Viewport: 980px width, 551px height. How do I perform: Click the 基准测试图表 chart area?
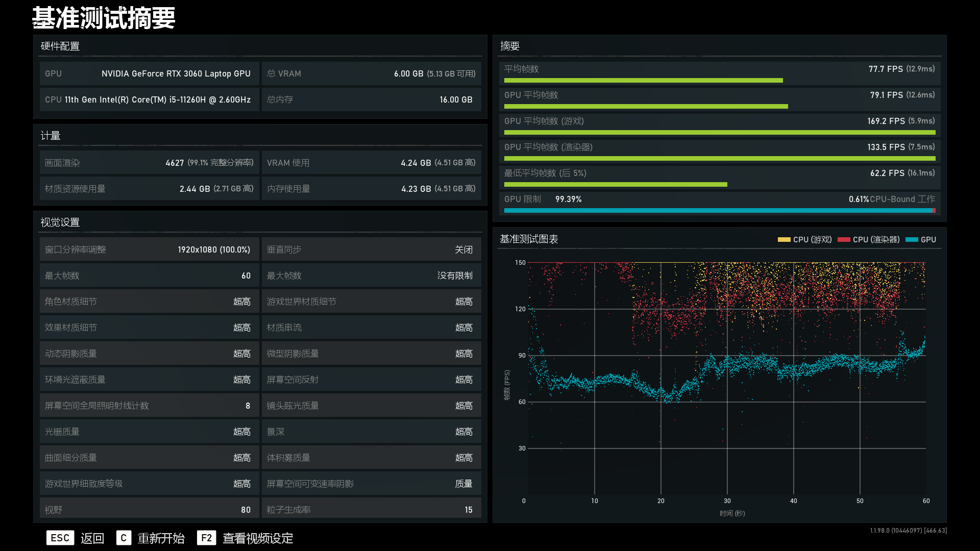pyautogui.click(x=727, y=378)
